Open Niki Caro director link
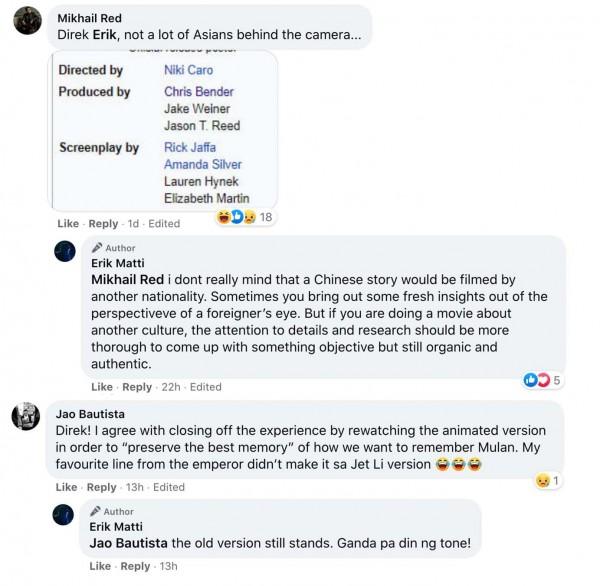The width and height of the screenshot is (600, 586). 188,71
